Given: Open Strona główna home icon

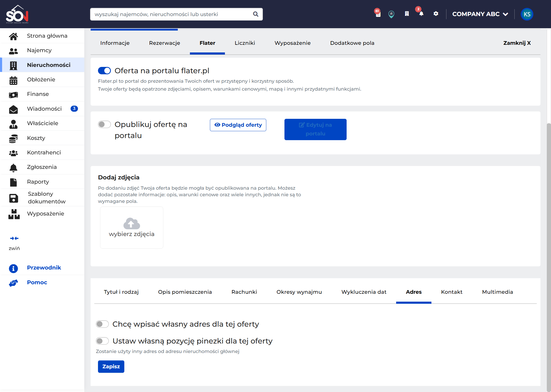Looking at the screenshot, I should (x=13, y=36).
